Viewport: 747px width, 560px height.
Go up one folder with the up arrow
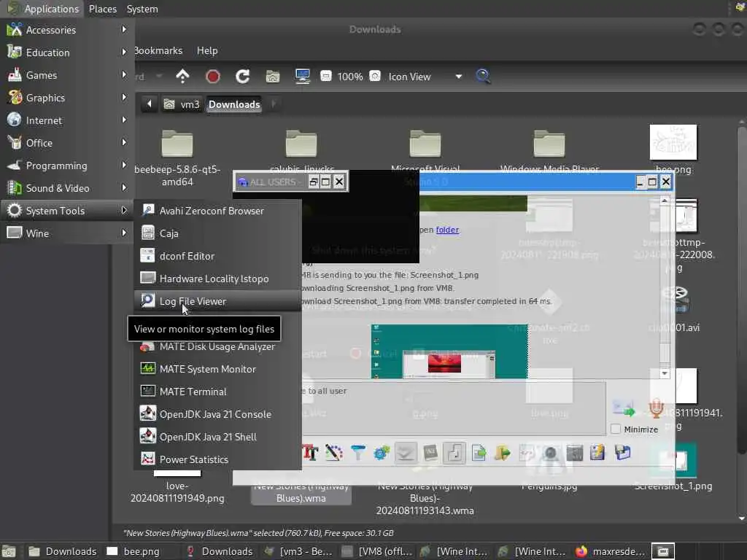182,76
